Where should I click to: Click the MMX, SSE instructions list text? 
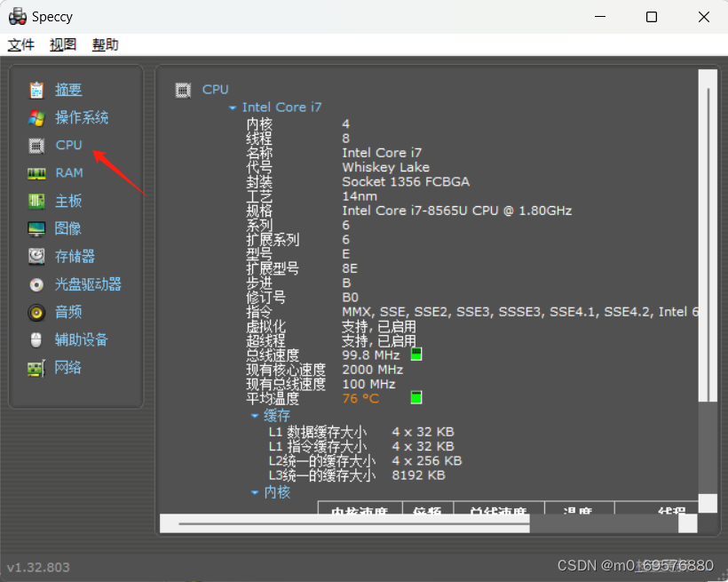520,312
